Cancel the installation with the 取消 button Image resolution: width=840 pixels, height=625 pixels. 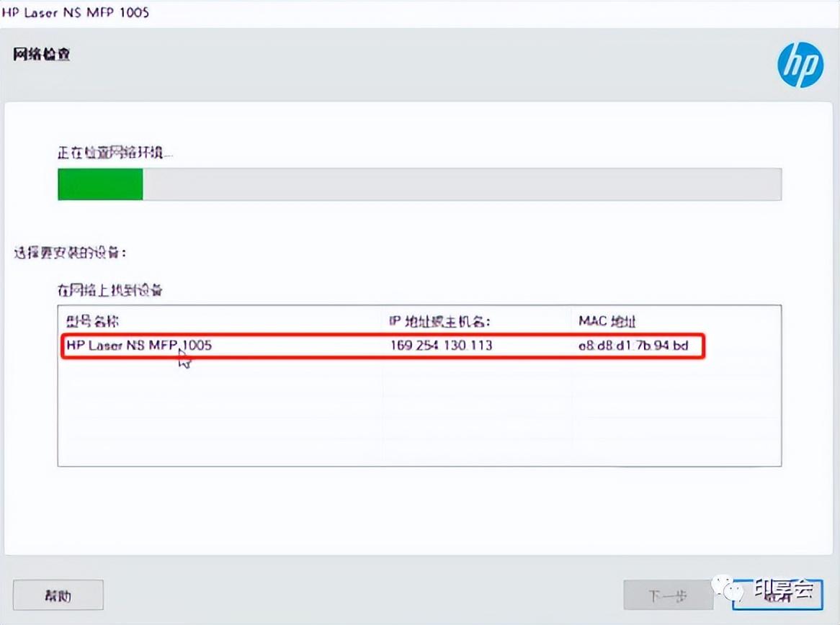(x=777, y=595)
